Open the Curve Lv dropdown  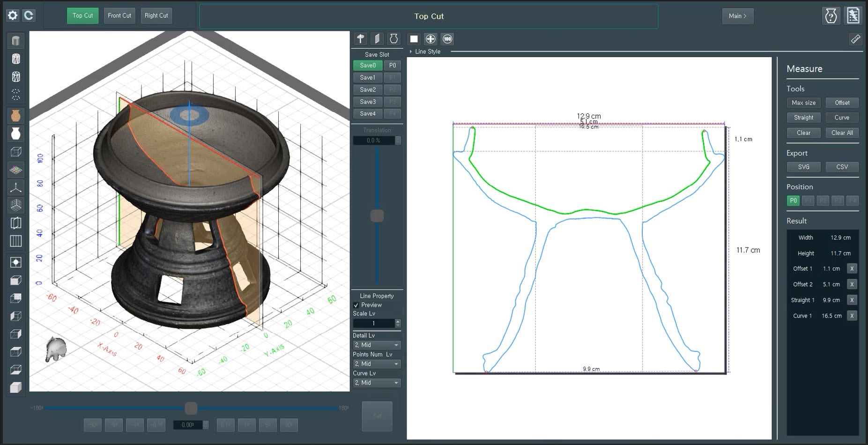[377, 383]
